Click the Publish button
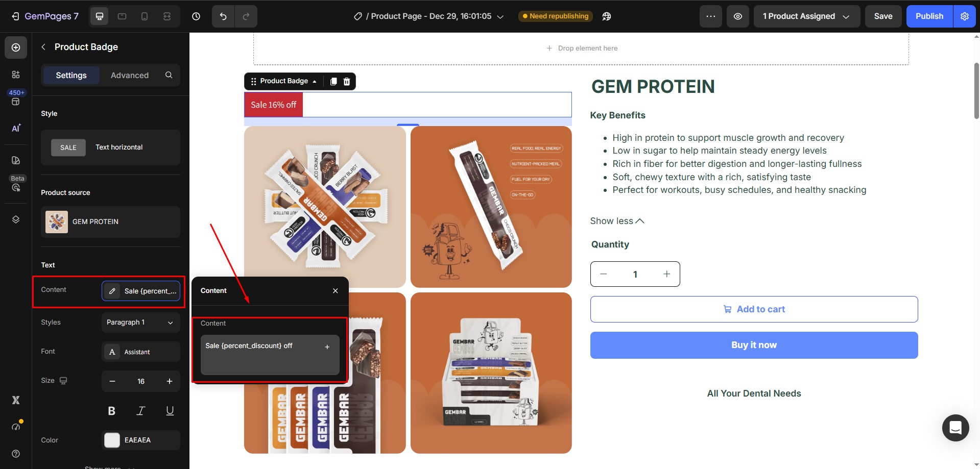This screenshot has height=469, width=980. tap(929, 16)
